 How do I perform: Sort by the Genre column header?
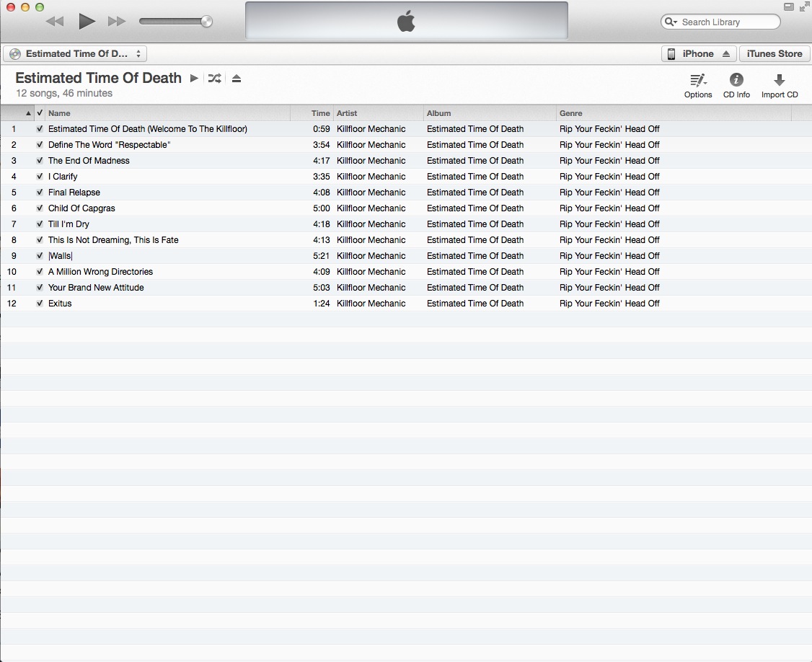(x=674, y=113)
